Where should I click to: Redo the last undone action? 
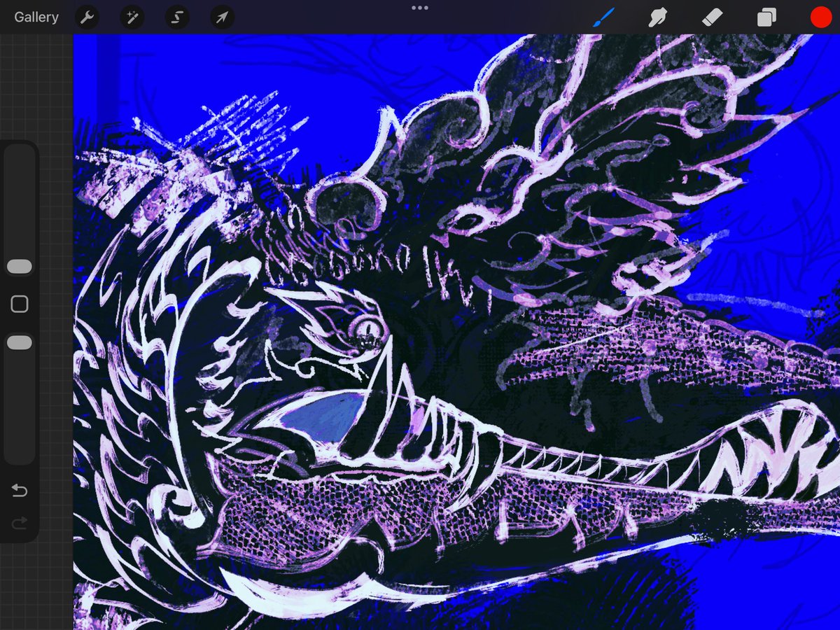pyautogui.click(x=20, y=522)
